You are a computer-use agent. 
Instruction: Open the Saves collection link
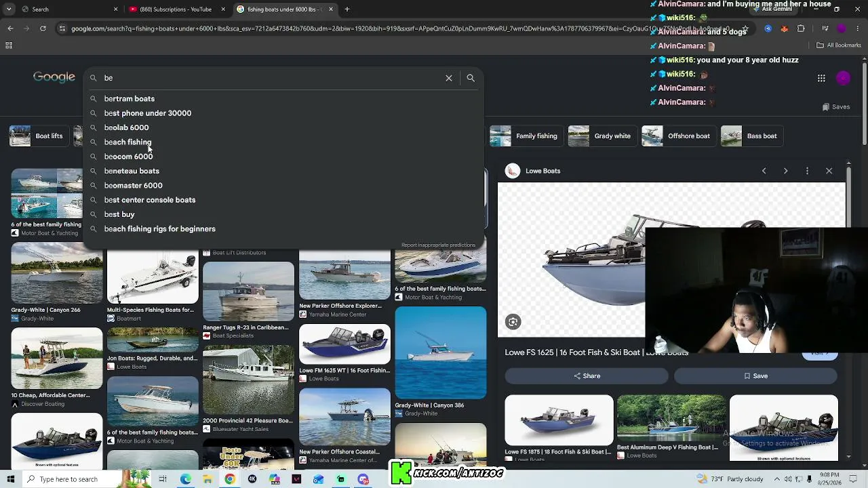point(835,106)
